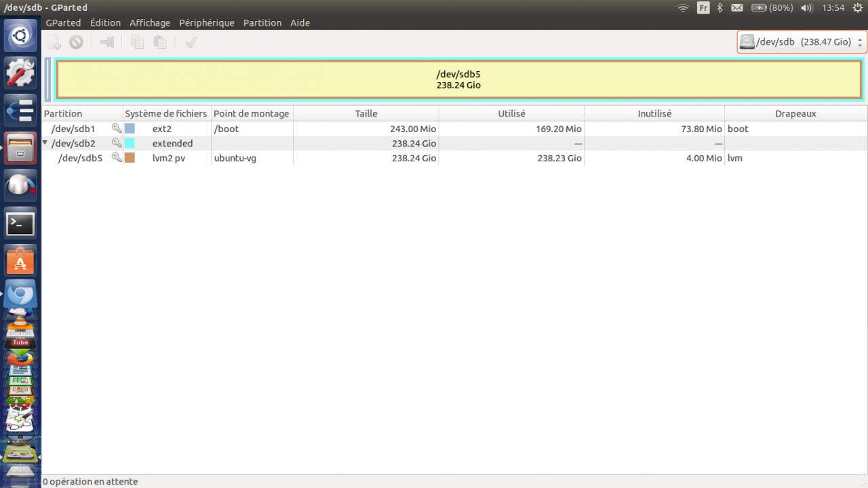The height and width of the screenshot is (488, 868).
Task: Click the Resize/Move toolbar icon
Action: [106, 42]
